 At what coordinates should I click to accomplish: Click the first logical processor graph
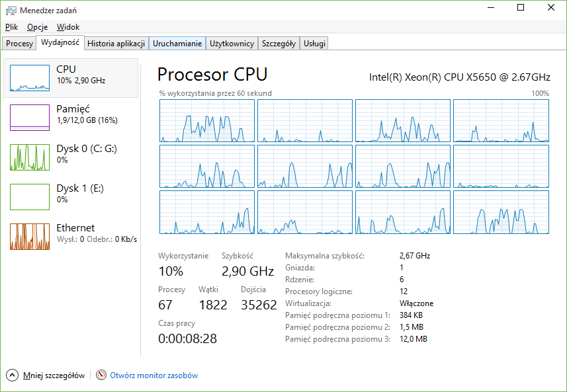tap(206, 120)
